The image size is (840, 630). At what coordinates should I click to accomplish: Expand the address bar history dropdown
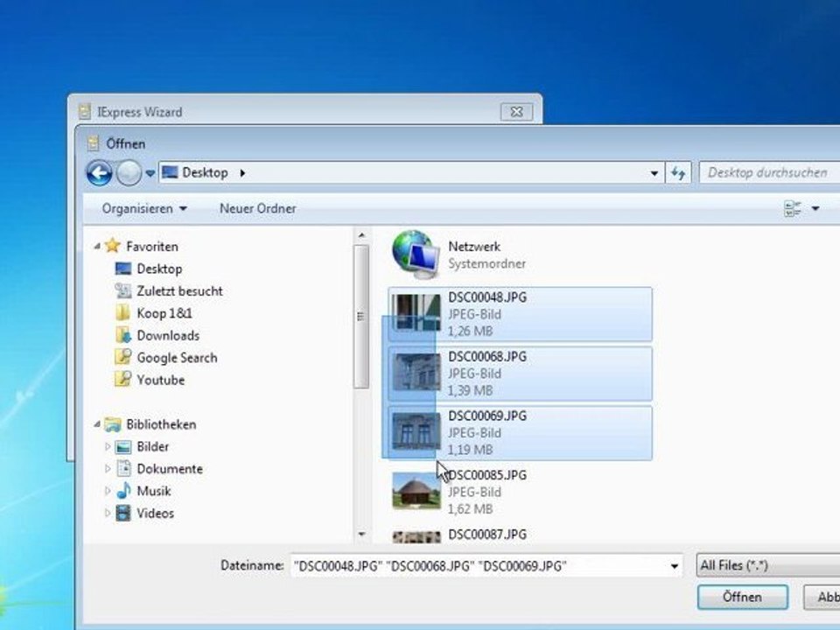[654, 173]
